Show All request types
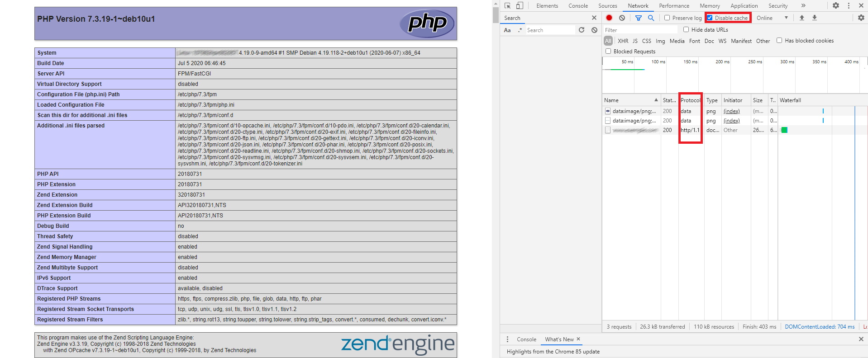Image resolution: width=868 pixels, height=358 pixels. point(608,41)
